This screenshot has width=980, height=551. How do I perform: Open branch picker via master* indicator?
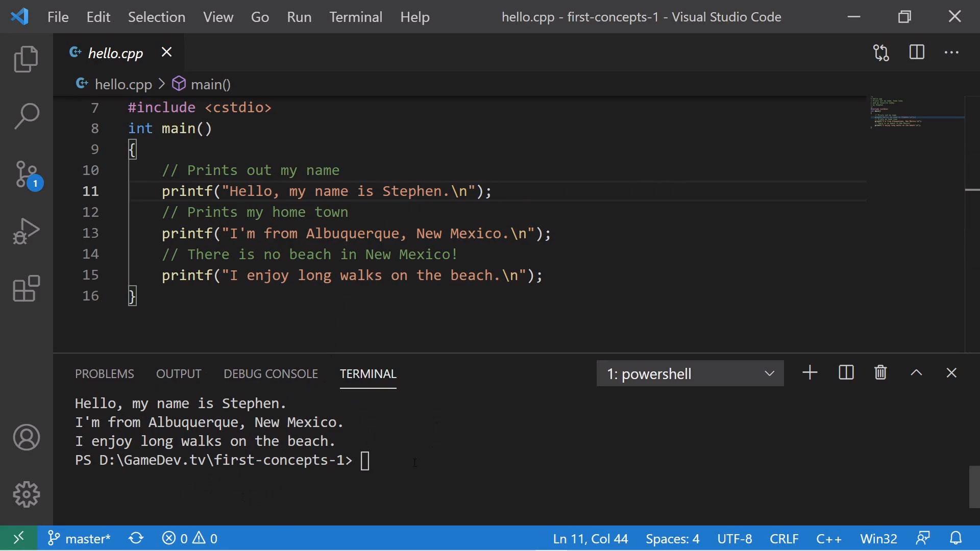click(79, 538)
